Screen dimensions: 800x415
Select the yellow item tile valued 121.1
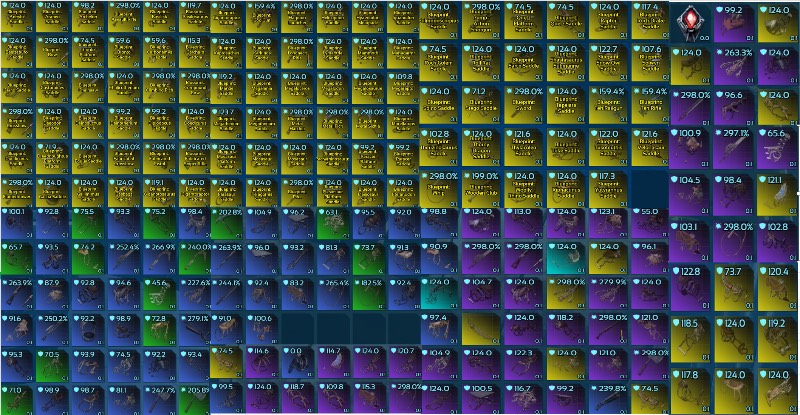(x=778, y=196)
